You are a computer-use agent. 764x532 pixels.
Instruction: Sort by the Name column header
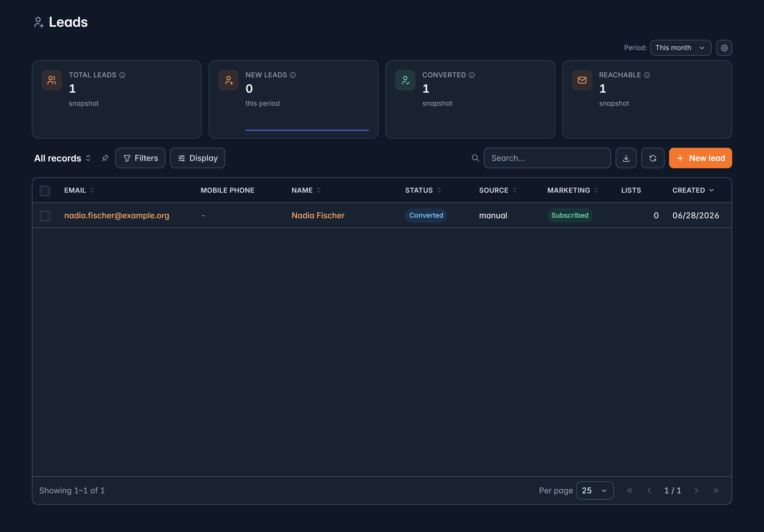click(306, 190)
